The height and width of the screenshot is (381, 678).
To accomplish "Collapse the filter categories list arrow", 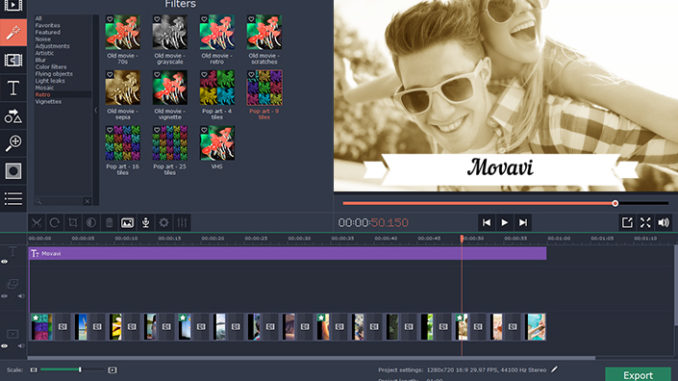I will [96, 110].
